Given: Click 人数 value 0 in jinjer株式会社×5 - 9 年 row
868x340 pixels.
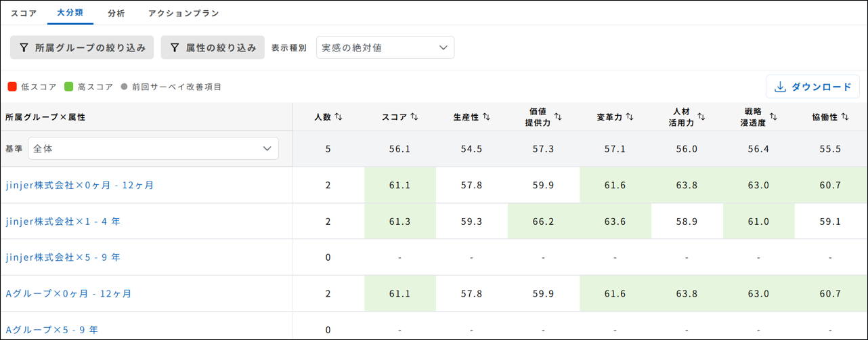Looking at the screenshot, I should 328,257.
